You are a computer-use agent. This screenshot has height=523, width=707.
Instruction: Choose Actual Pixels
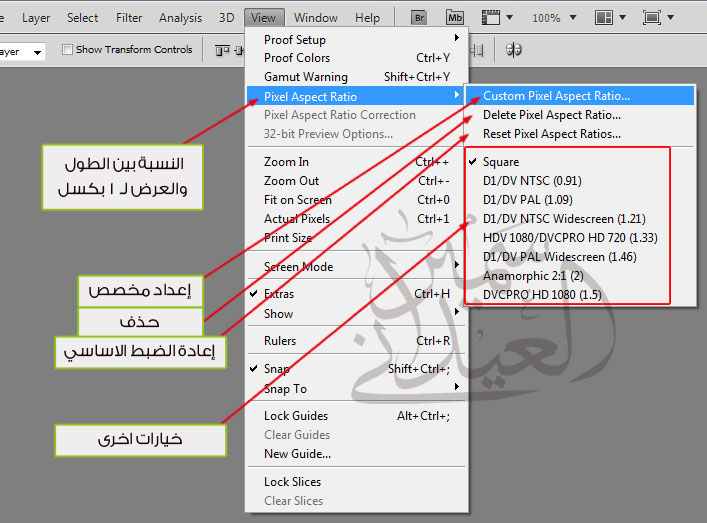coord(357,219)
